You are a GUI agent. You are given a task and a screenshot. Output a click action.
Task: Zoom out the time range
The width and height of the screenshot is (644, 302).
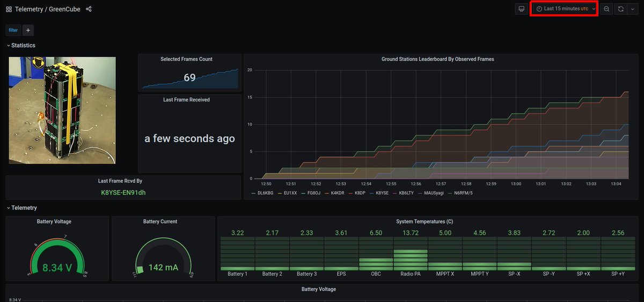coord(606,9)
